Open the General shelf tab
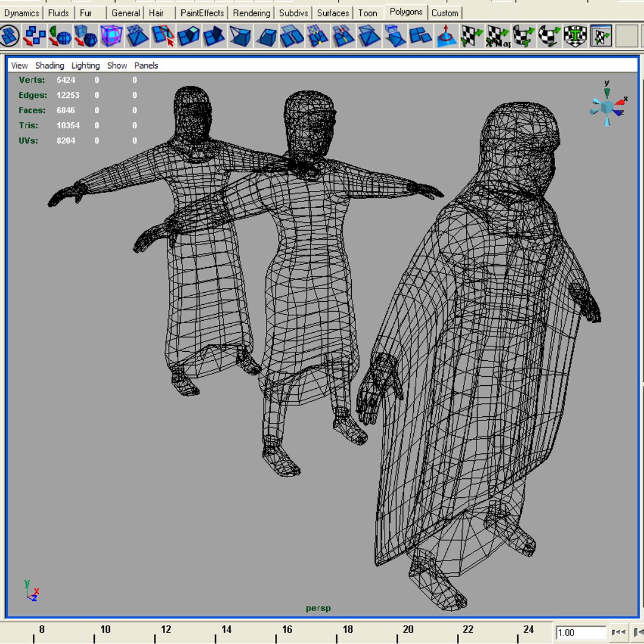This screenshot has width=644, height=644. pyautogui.click(x=126, y=13)
